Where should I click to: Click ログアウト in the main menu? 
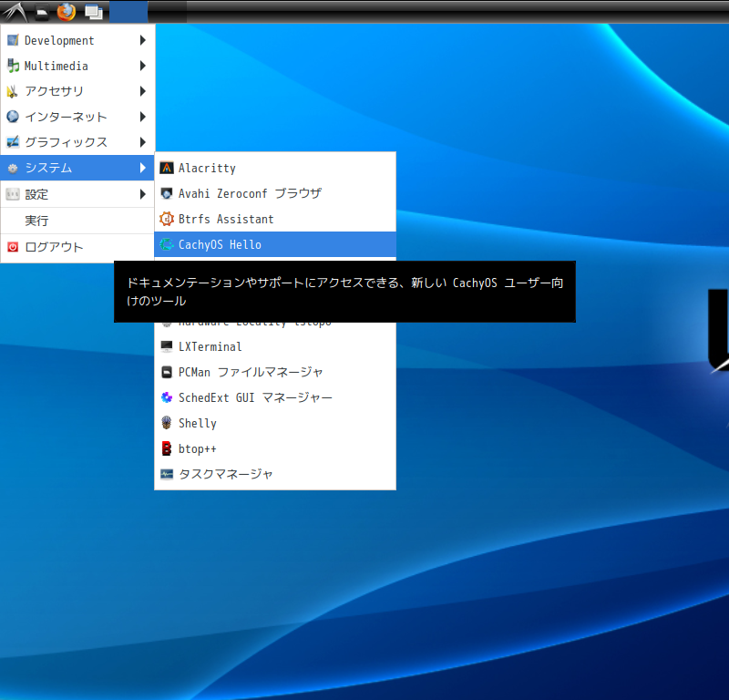tap(77, 247)
